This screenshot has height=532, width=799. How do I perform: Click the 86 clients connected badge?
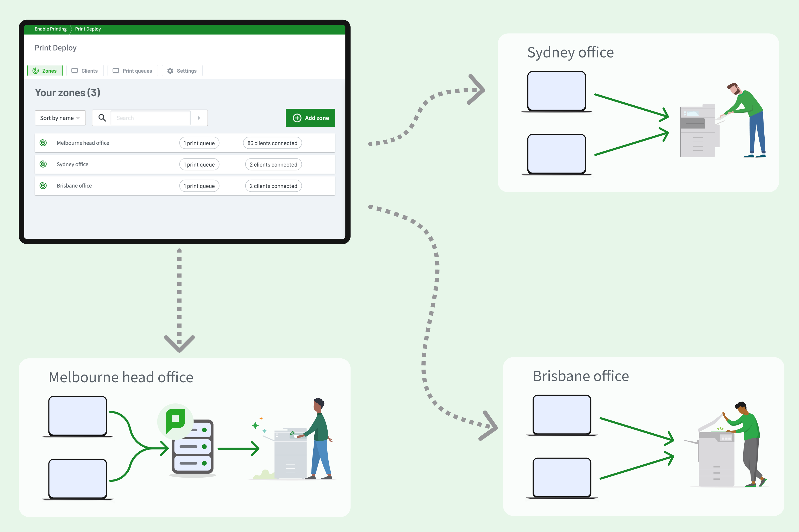tap(272, 143)
